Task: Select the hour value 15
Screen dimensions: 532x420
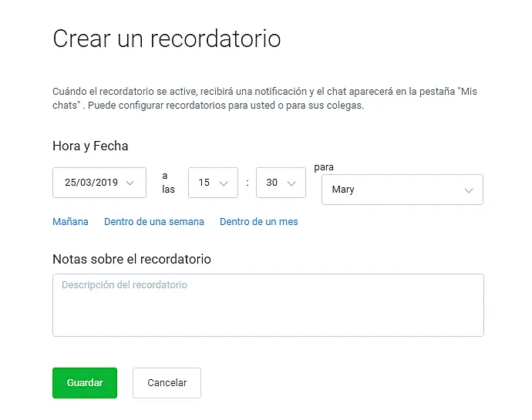Action: (x=204, y=183)
